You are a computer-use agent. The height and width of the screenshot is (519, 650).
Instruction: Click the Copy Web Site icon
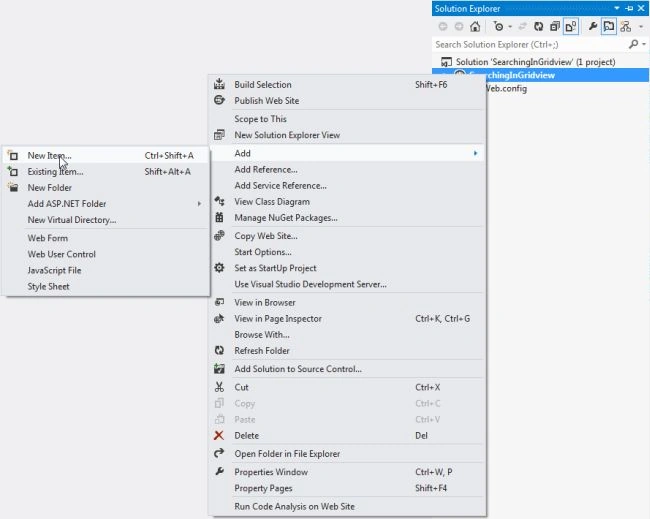pos(219,236)
